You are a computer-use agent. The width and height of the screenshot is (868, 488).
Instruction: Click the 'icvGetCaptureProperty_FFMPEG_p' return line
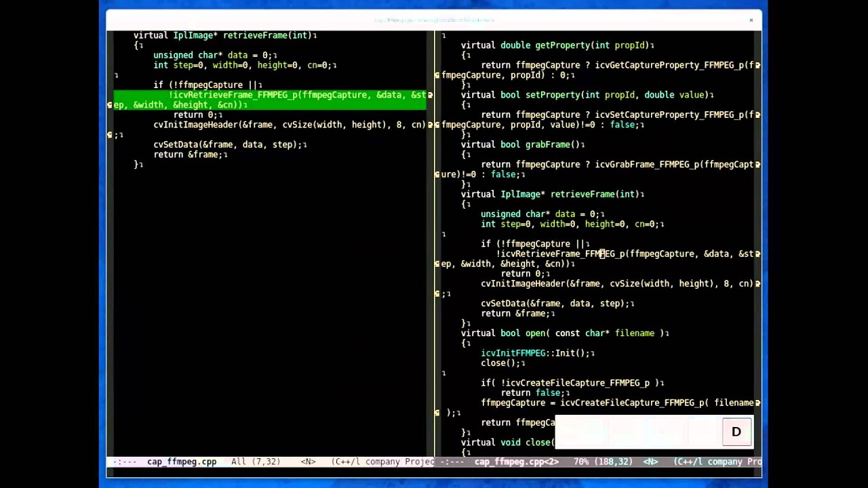pos(617,65)
